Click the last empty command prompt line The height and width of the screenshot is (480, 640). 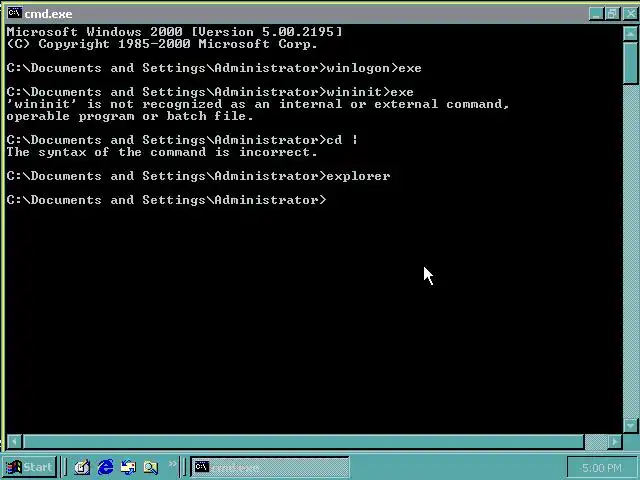(x=167, y=200)
